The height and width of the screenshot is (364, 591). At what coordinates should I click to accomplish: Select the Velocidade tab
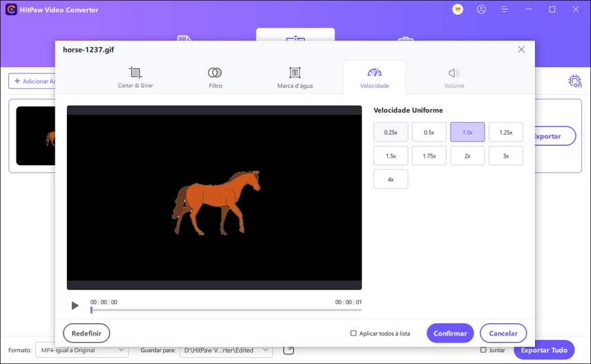click(x=374, y=77)
